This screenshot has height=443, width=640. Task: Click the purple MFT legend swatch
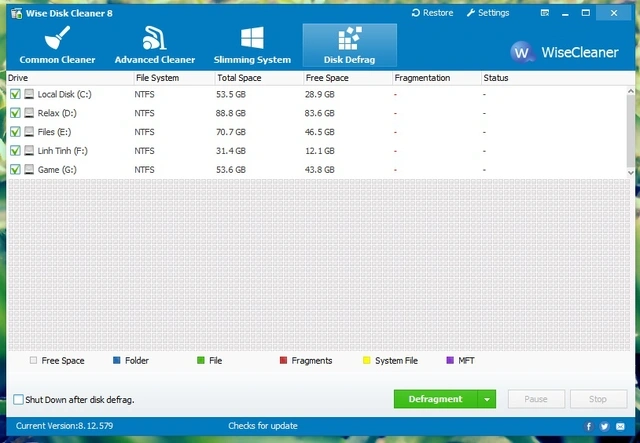pos(450,360)
